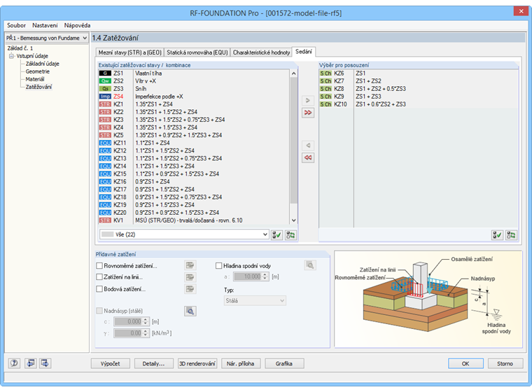This screenshot has height=392, width=532.
Task: Go to next module window icon
Action: tap(45, 363)
